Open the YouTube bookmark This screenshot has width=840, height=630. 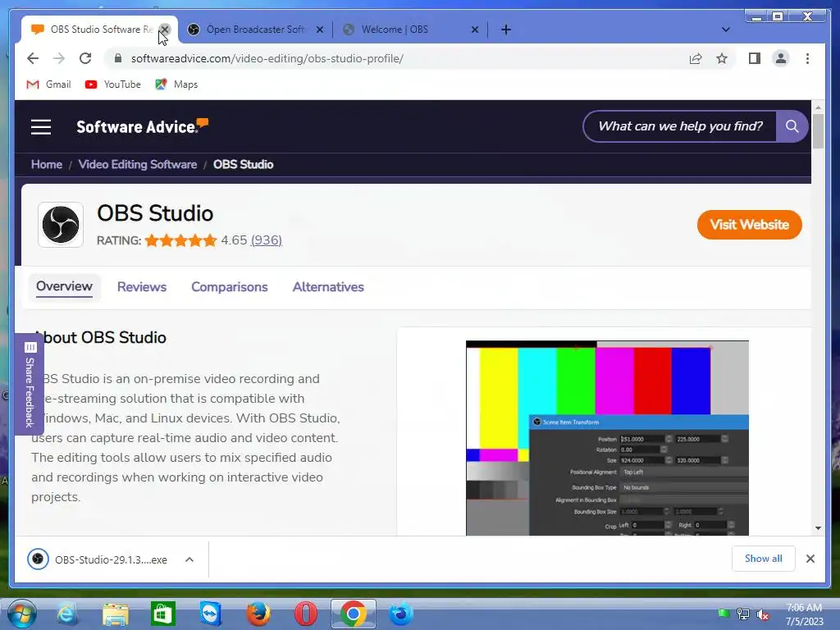click(x=113, y=84)
